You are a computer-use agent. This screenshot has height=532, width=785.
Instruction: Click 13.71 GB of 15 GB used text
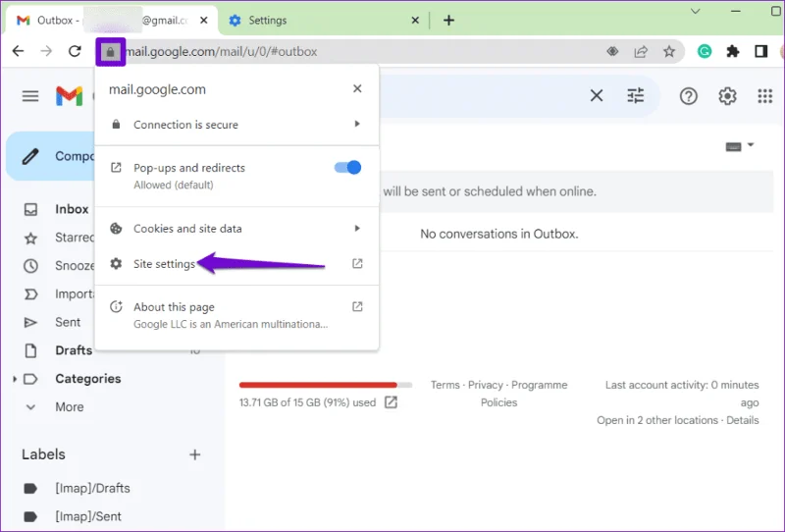(x=307, y=402)
